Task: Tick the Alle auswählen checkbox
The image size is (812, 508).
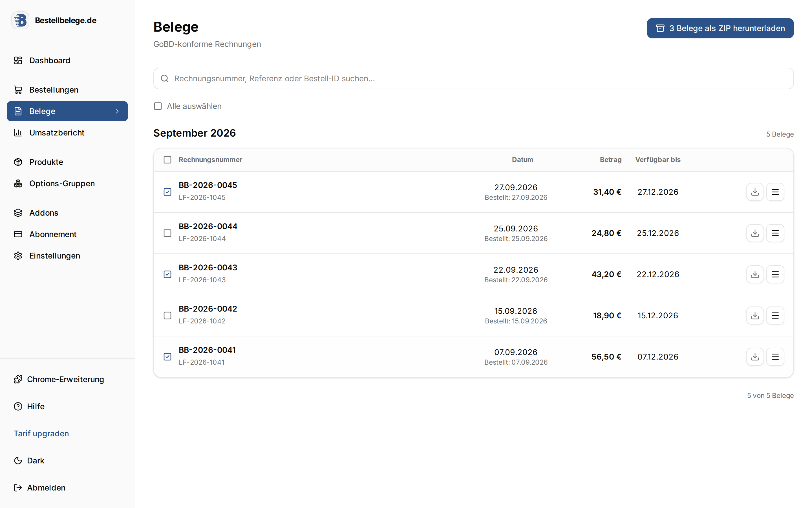Action: pos(158,106)
